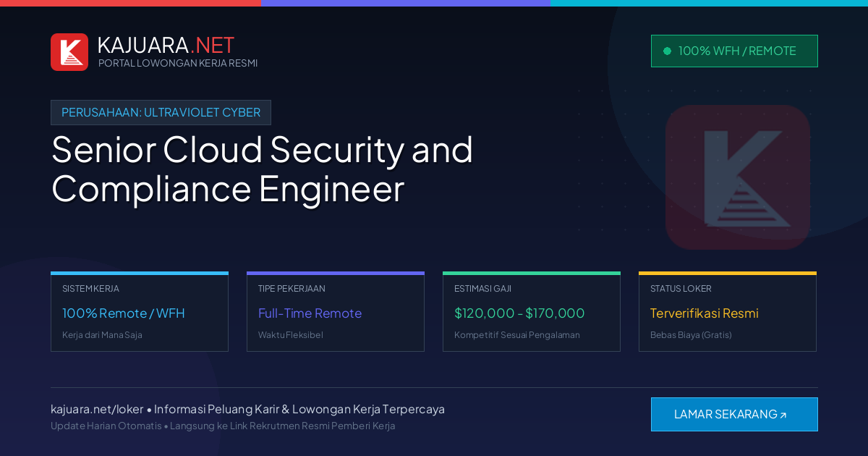Viewport: 868px width, 456px height.
Task: Click the Kompetitif Sesuai Pengalaman text
Action: click(x=517, y=335)
